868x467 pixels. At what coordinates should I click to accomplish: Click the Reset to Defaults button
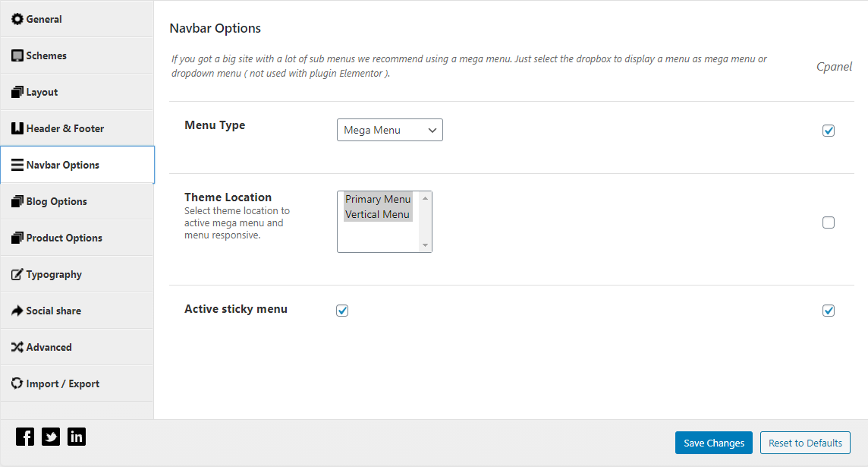(x=805, y=443)
